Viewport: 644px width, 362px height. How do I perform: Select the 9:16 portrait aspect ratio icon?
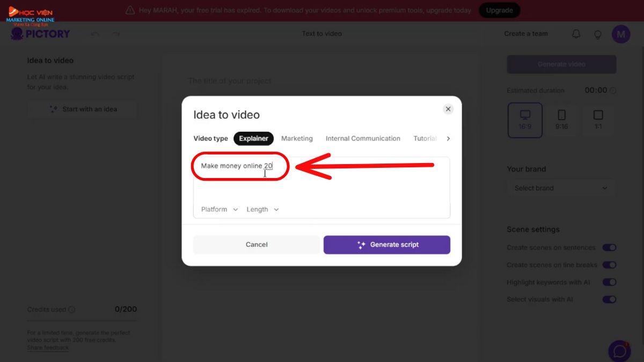(562, 120)
